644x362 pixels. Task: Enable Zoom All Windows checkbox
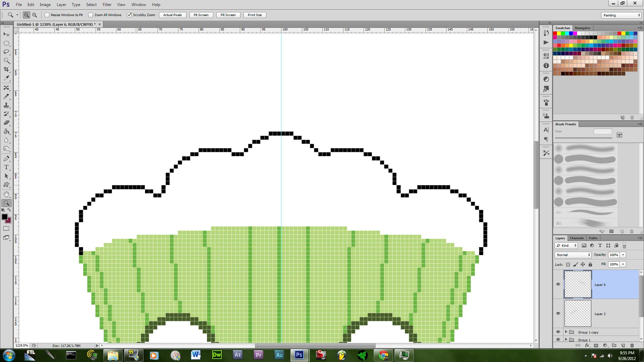[x=91, y=15]
